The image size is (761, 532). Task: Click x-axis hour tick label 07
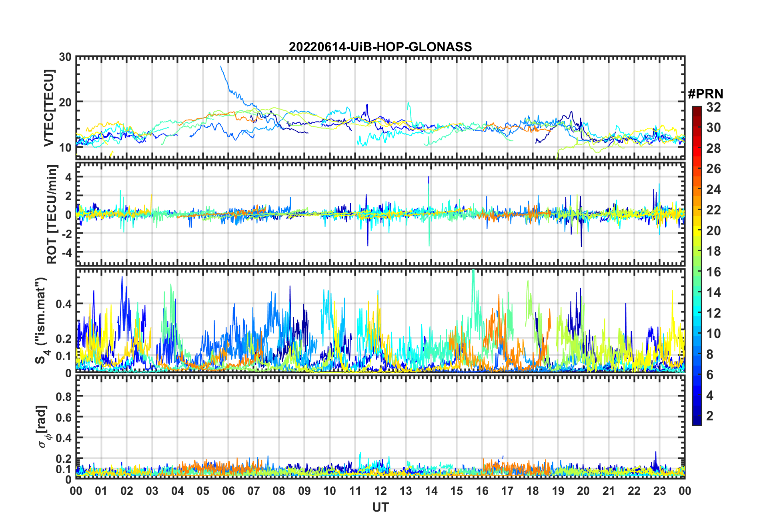point(254,491)
